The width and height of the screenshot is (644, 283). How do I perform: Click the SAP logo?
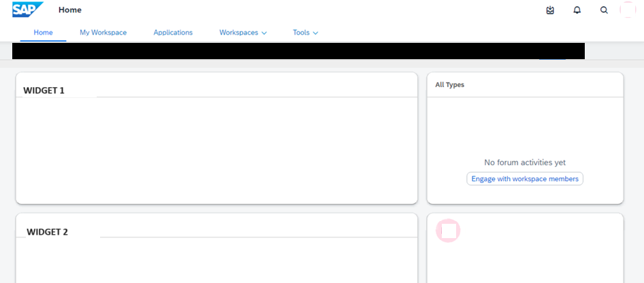pyautogui.click(x=27, y=10)
